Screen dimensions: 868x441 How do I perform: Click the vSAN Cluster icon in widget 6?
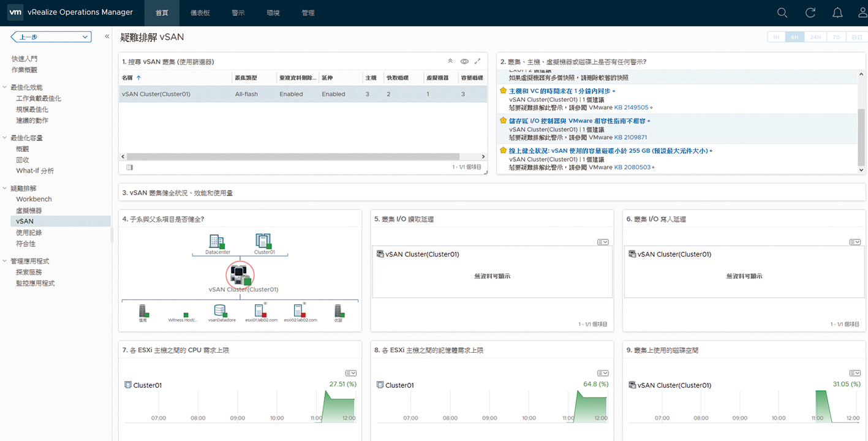tap(632, 254)
